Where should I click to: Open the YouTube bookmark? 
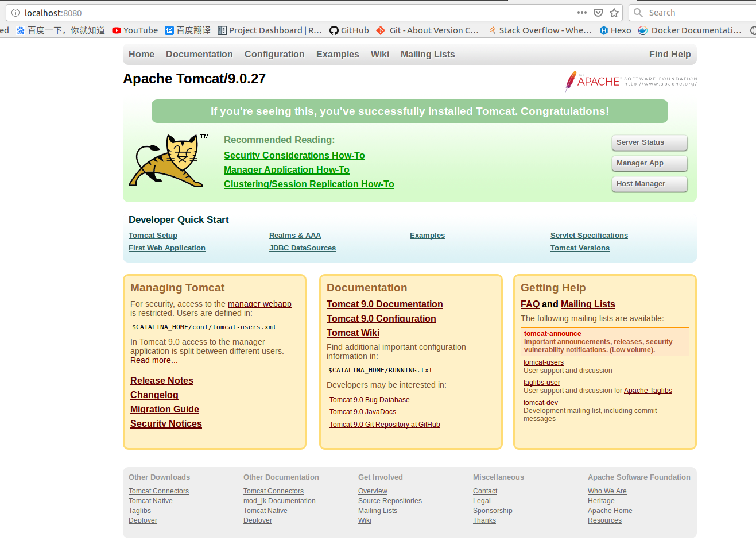[135, 30]
